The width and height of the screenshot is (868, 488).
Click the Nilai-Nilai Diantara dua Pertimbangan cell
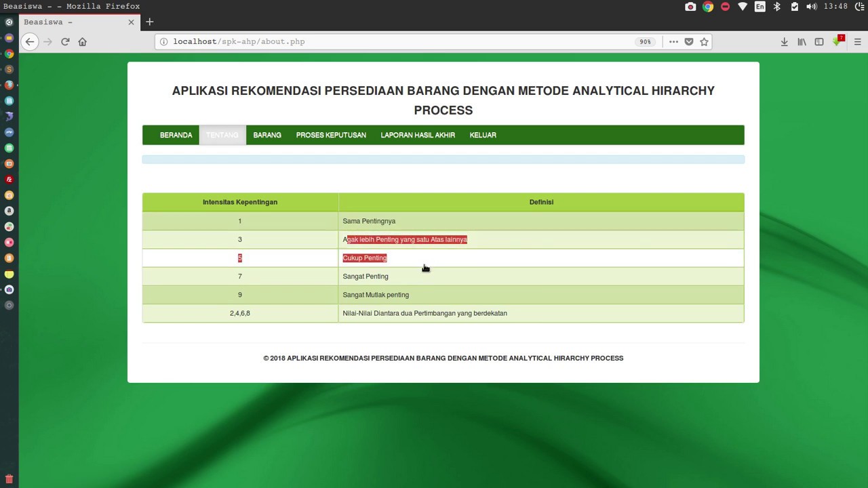pyautogui.click(x=541, y=313)
